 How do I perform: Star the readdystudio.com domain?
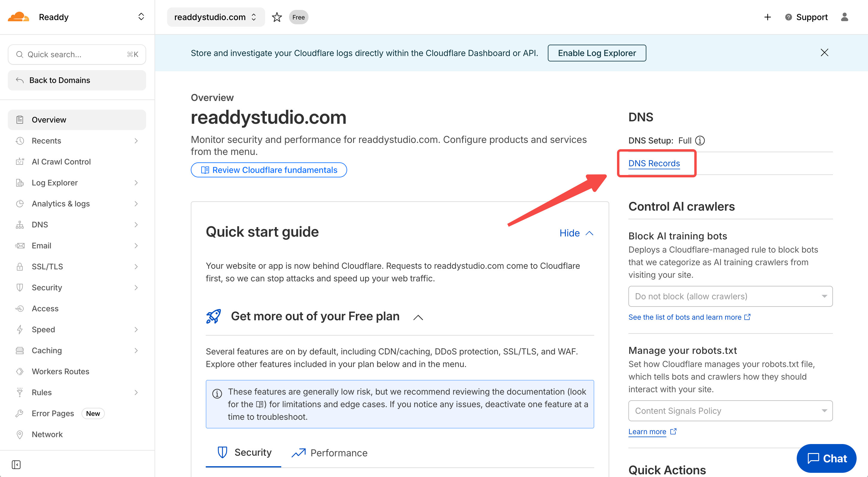click(277, 17)
